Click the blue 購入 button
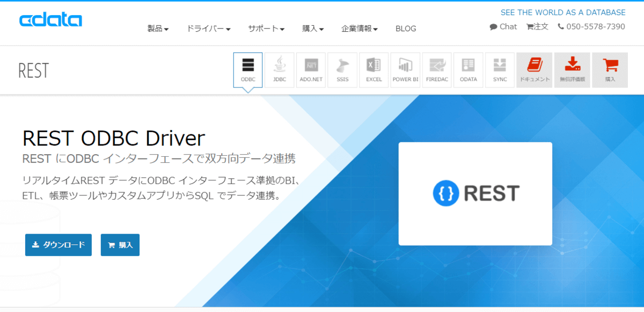This screenshot has height=312, width=644. point(120,245)
